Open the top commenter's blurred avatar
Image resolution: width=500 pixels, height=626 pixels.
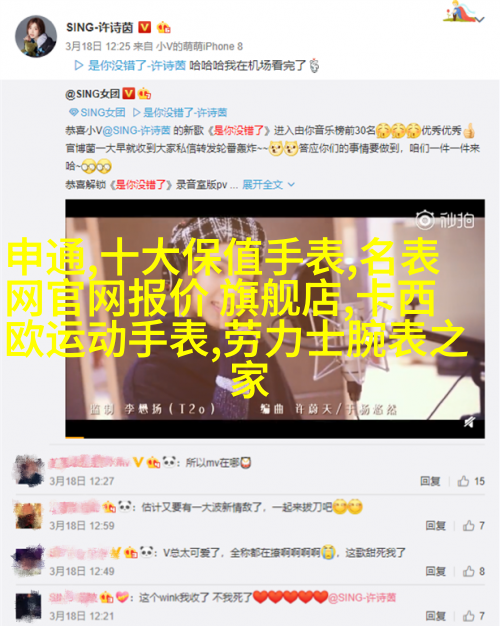point(28,471)
